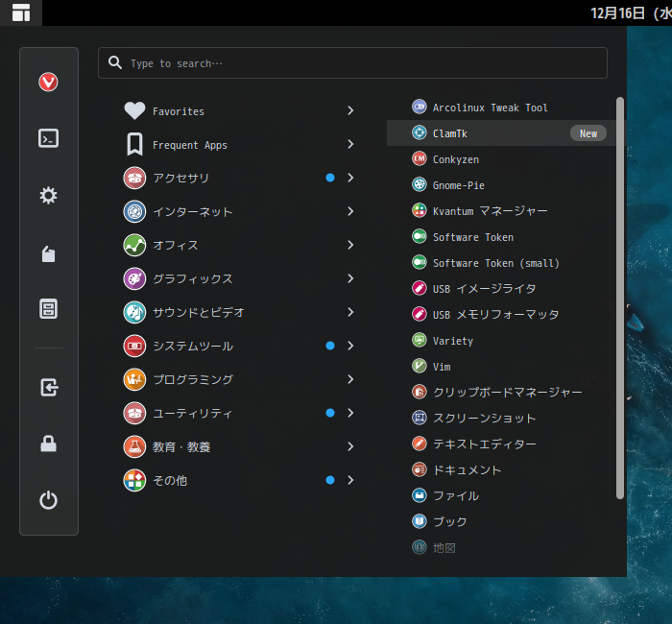Expand the Favorites category arrow
Image resolution: width=672 pixels, height=624 pixels.
tap(350, 110)
